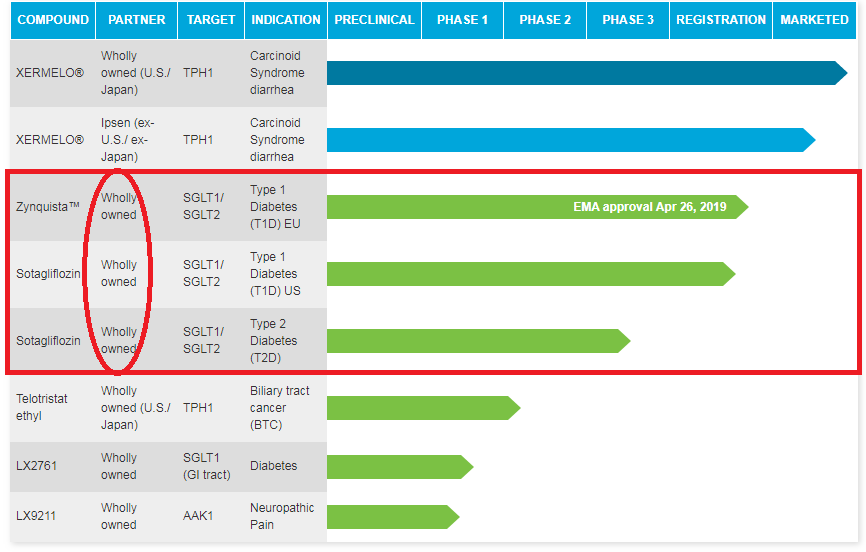The height and width of the screenshot is (552, 866).
Task: Select the INDICATION column header
Action: coord(286,20)
